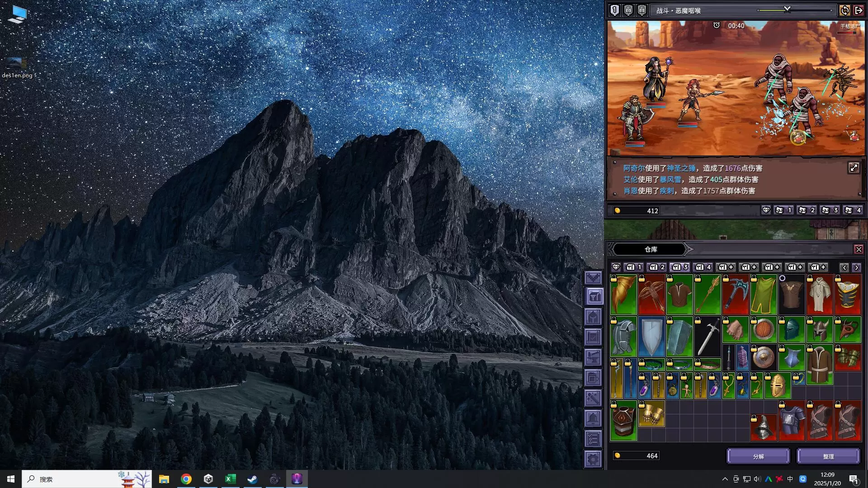Click the orange refresh battle icon
The width and height of the screenshot is (868, 488).
(x=844, y=10)
